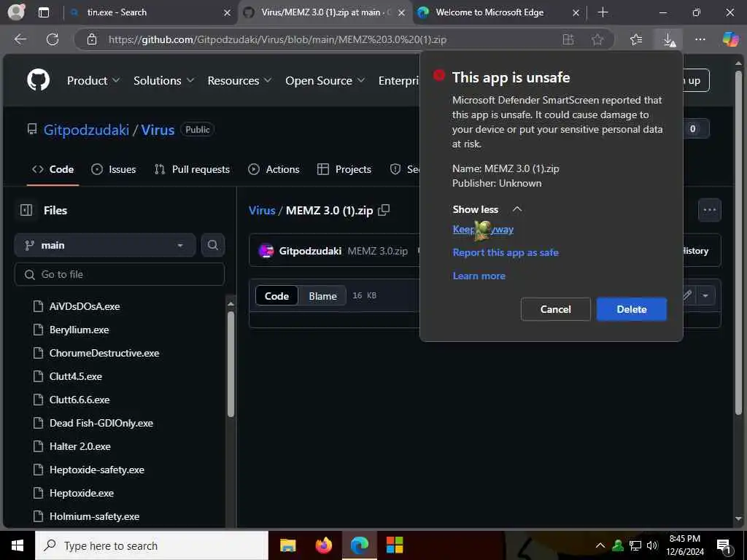Click Virus breadcrumb link
Image resolution: width=747 pixels, height=560 pixels.
tap(262, 210)
